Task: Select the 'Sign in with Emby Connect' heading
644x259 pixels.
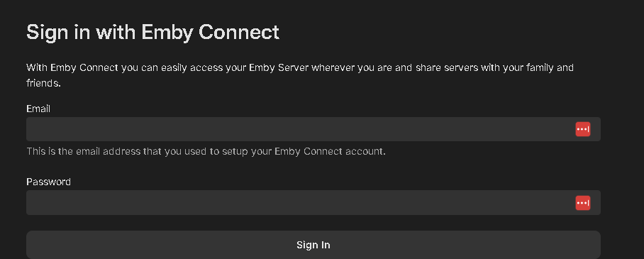Action: pyautogui.click(x=152, y=32)
